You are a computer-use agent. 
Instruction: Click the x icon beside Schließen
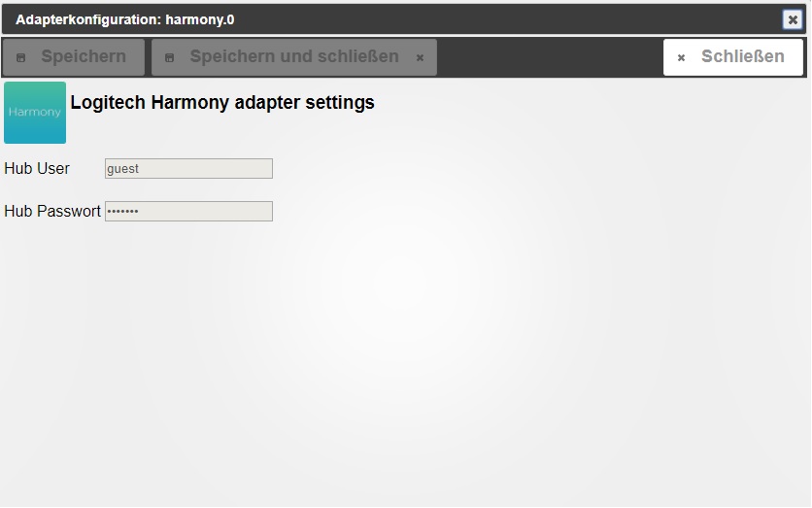pyautogui.click(x=681, y=58)
